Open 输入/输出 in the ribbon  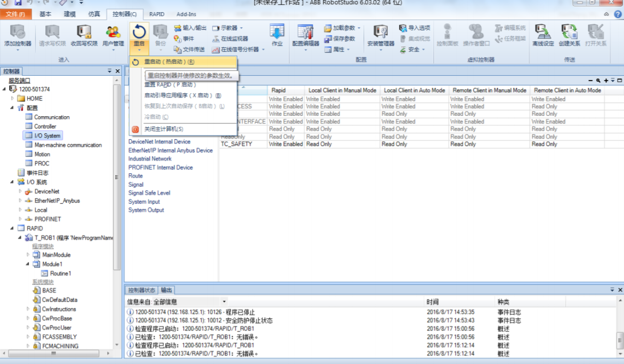(190, 28)
